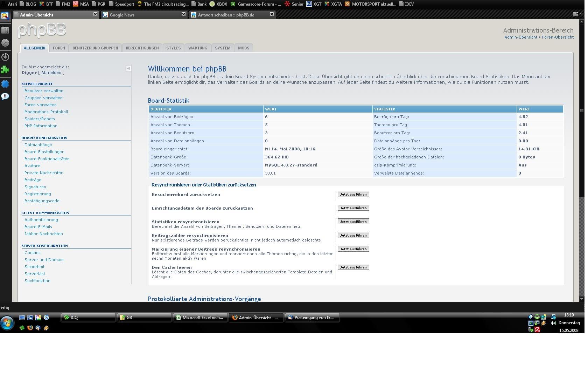Click the Abmelden logout link
Screen dimensions: 588x368
(x=51, y=73)
